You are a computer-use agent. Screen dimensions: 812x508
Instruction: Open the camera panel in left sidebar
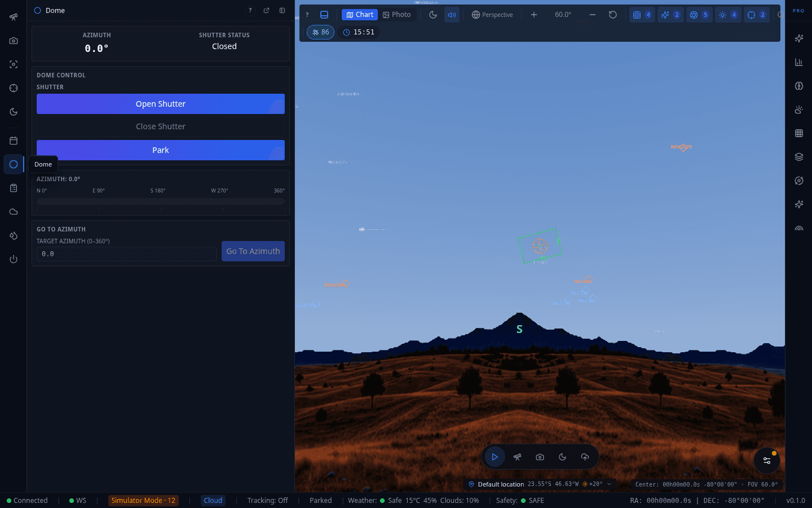tap(14, 41)
